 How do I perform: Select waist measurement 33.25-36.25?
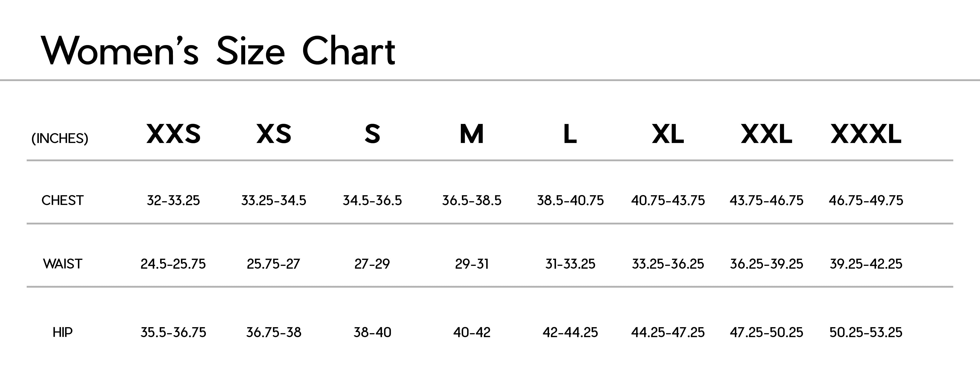668,264
